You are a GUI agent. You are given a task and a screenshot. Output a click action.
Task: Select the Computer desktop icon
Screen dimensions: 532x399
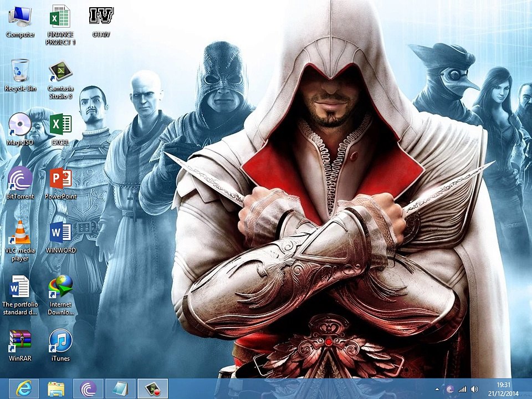point(20,22)
